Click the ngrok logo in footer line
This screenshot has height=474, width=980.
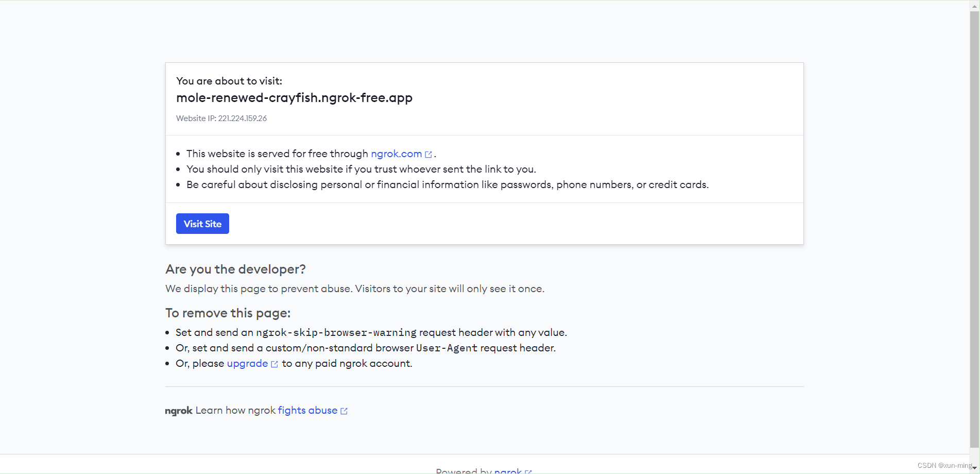click(x=179, y=411)
